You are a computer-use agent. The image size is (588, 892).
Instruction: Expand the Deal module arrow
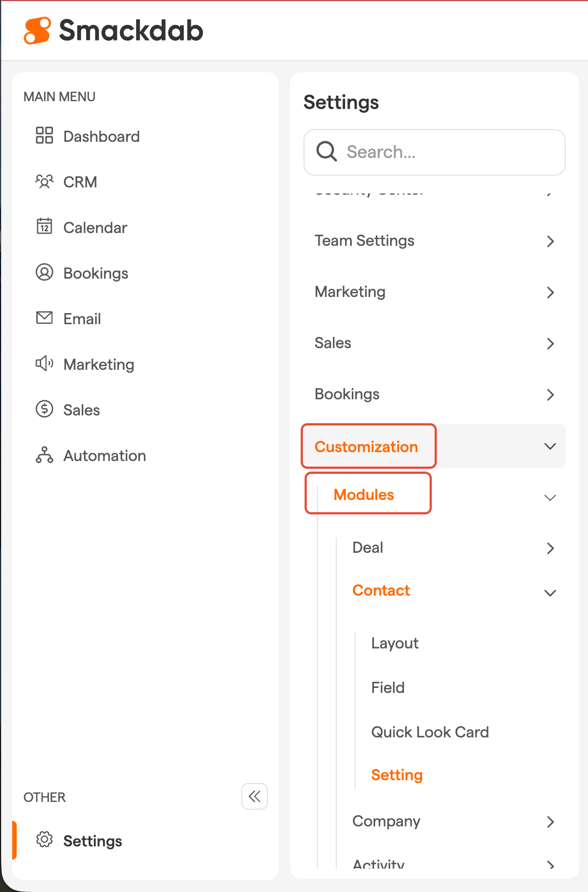pyautogui.click(x=550, y=548)
